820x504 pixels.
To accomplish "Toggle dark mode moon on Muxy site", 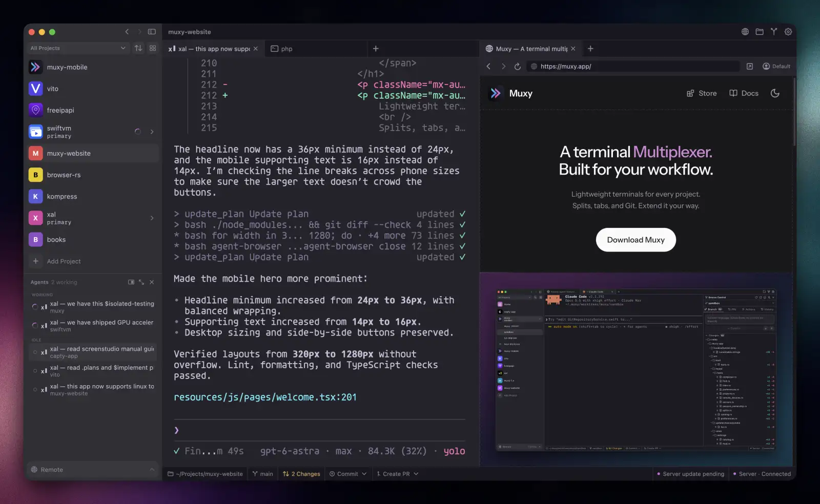I will click(x=775, y=93).
